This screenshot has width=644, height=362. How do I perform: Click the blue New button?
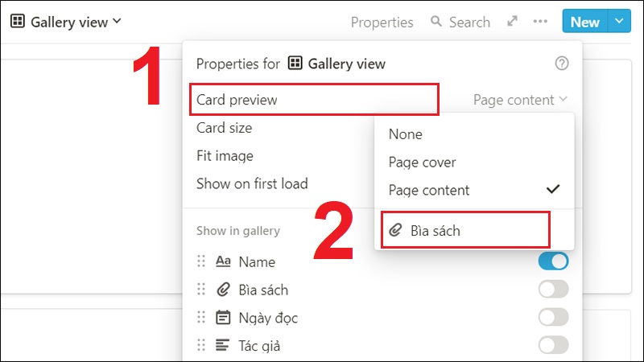(x=584, y=22)
